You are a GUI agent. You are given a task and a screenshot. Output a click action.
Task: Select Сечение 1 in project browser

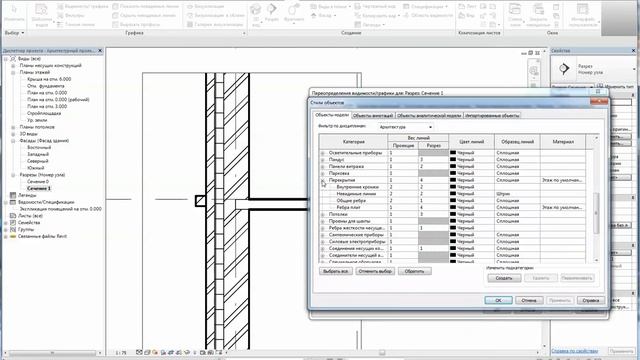39,189
